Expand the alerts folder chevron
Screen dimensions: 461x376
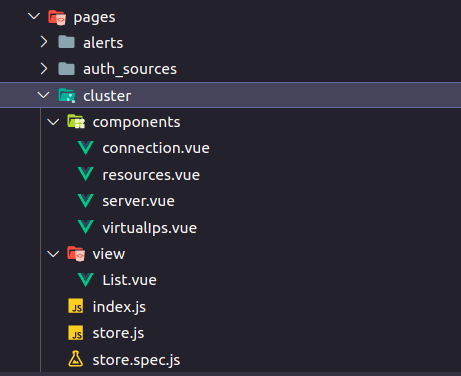[44, 42]
